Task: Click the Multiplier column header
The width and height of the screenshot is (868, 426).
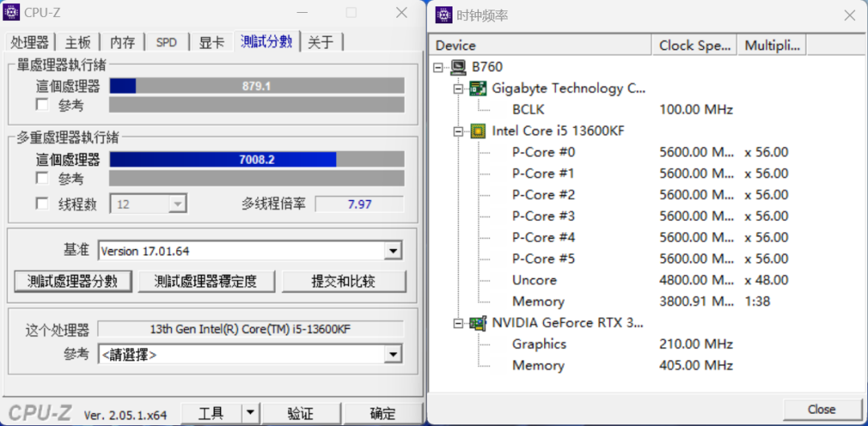Action: click(772, 46)
